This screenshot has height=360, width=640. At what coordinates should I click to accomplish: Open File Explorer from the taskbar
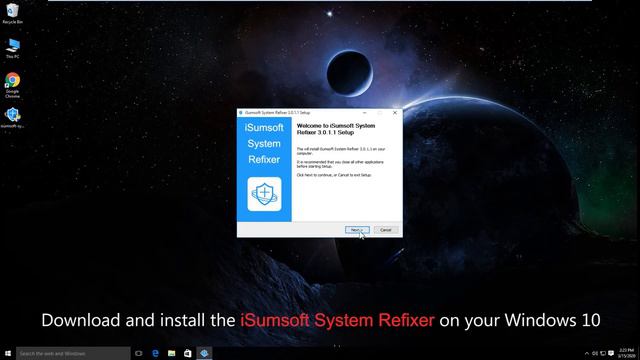coord(171,353)
